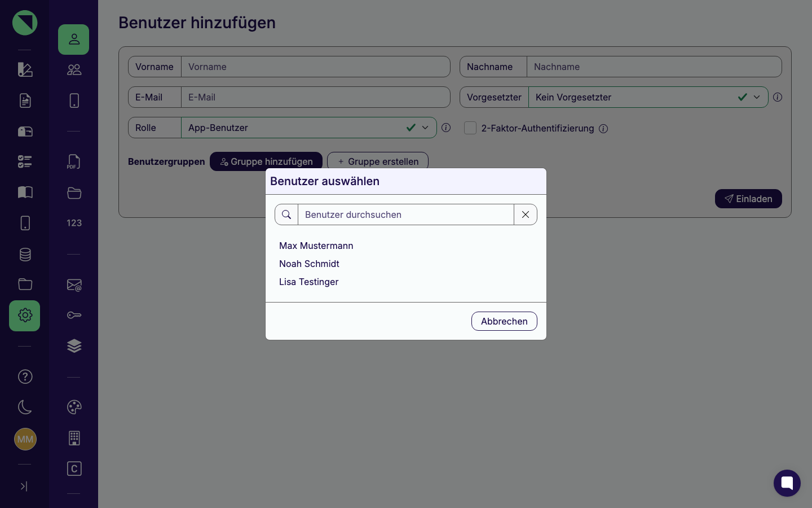
Task: Open the folder icon in settings sidebar
Action: click(x=74, y=192)
